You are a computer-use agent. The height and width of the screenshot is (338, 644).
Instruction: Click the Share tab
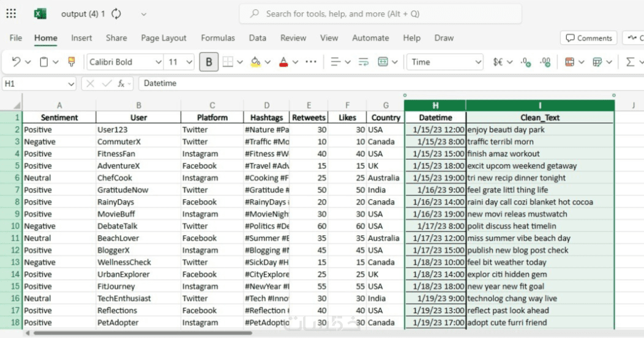click(116, 38)
